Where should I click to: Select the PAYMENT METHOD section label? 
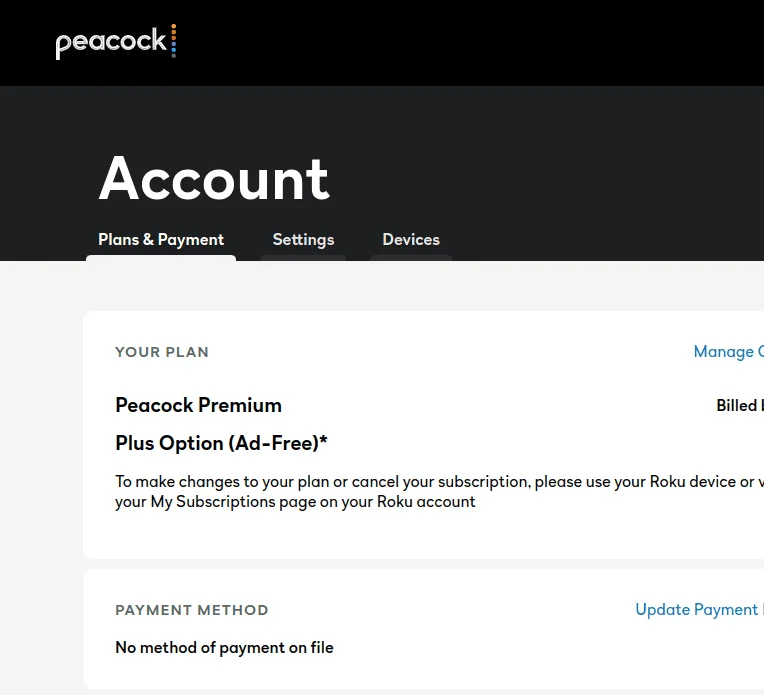point(191,610)
